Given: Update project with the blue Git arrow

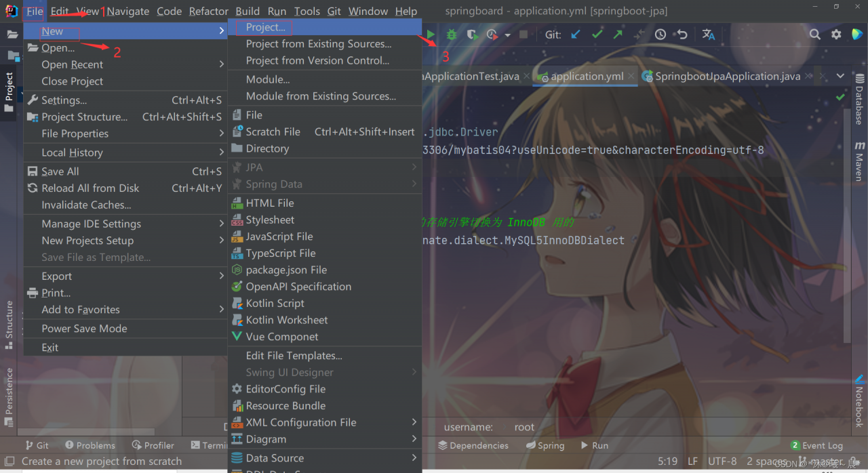Looking at the screenshot, I should coord(576,35).
